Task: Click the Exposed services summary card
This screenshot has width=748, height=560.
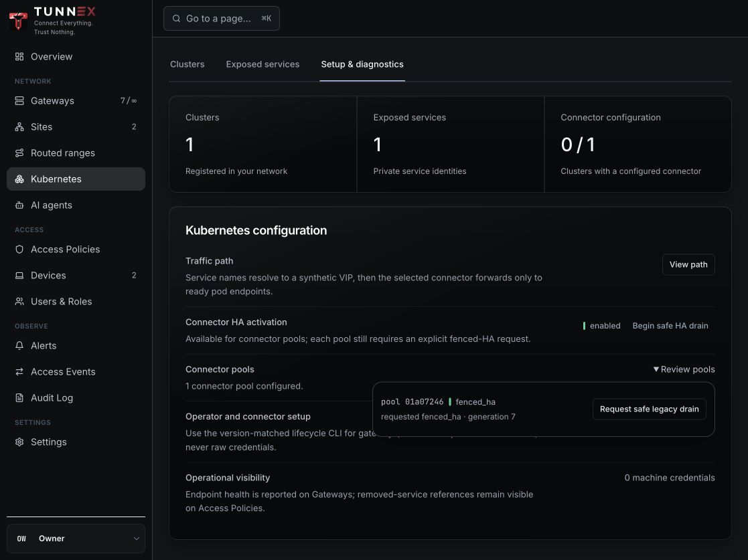Action: point(450,145)
